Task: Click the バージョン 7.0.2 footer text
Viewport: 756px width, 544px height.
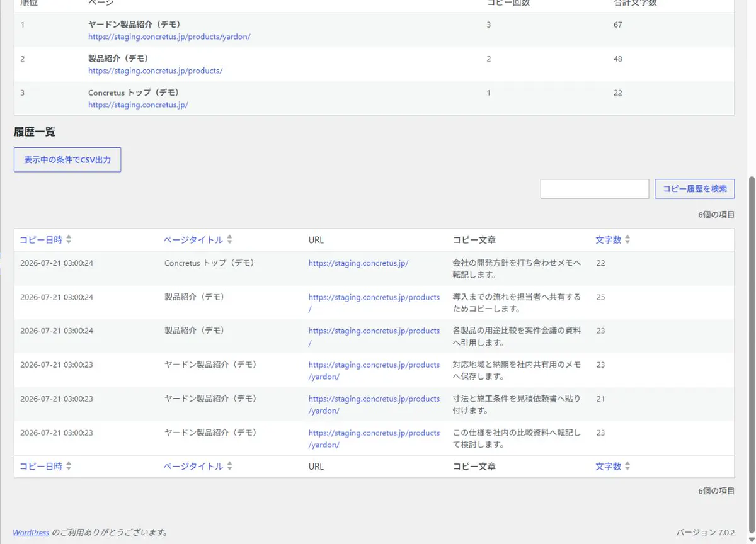Action: point(706,533)
